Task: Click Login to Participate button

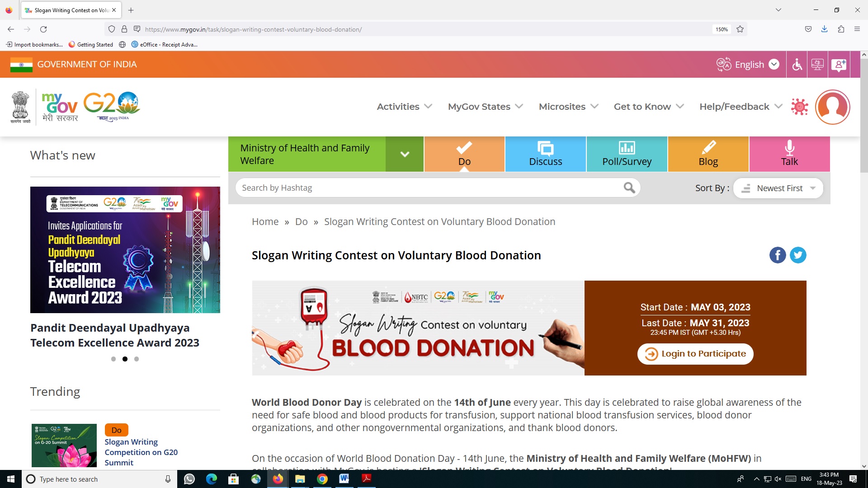Action: (x=695, y=354)
